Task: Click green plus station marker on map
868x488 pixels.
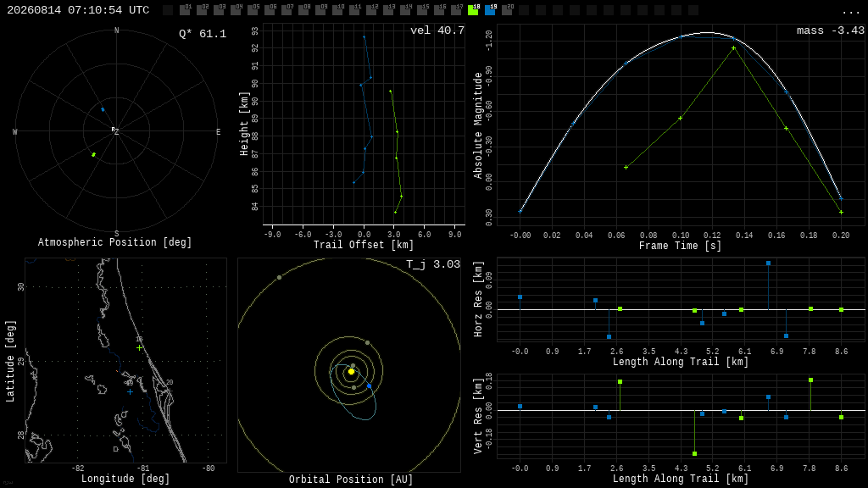Action: coord(140,347)
